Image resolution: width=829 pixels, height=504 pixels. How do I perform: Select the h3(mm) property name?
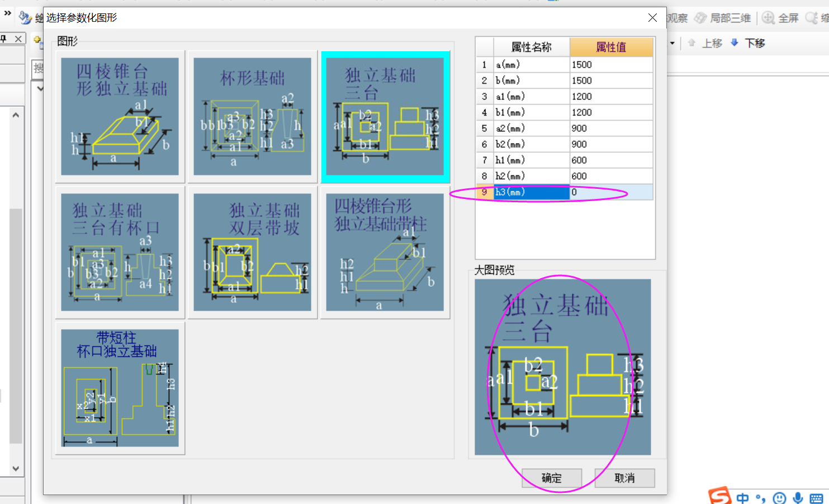point(531,192)
